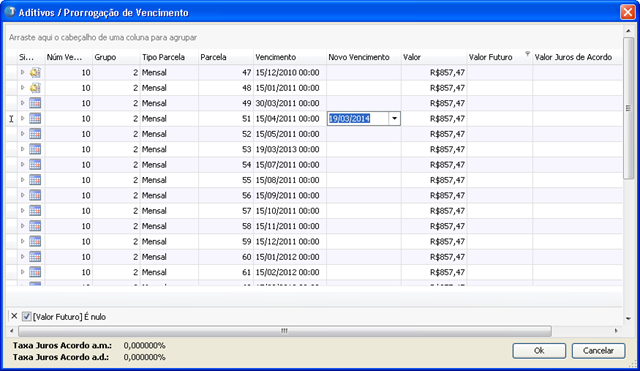This screenshot has width=640, height=371.
Task: Edit the Novo Vencimento field 19/03/2014
Action: [358, 119]
